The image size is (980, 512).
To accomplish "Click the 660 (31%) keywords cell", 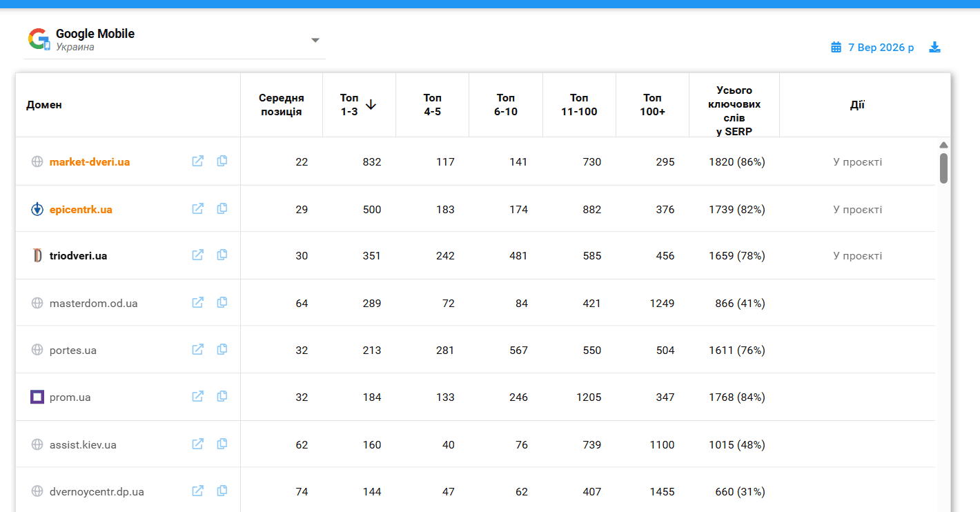I will pyautogui.click(x=740, y=492).
